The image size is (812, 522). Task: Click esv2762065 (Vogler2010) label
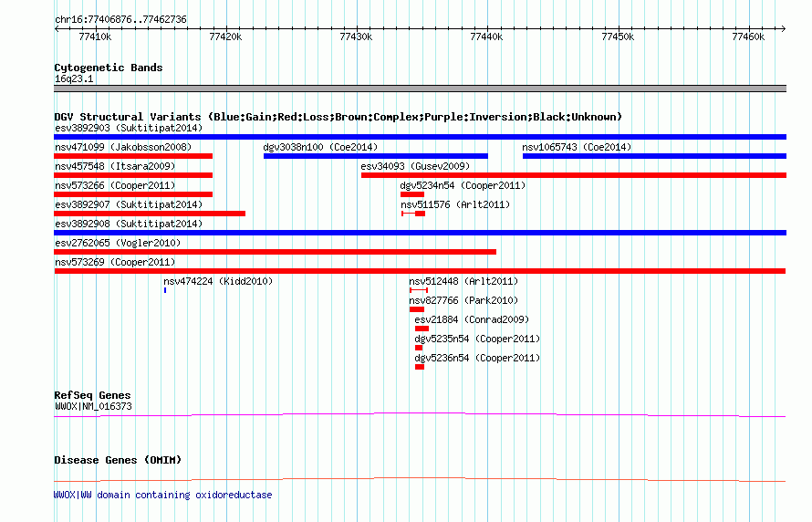118,243
